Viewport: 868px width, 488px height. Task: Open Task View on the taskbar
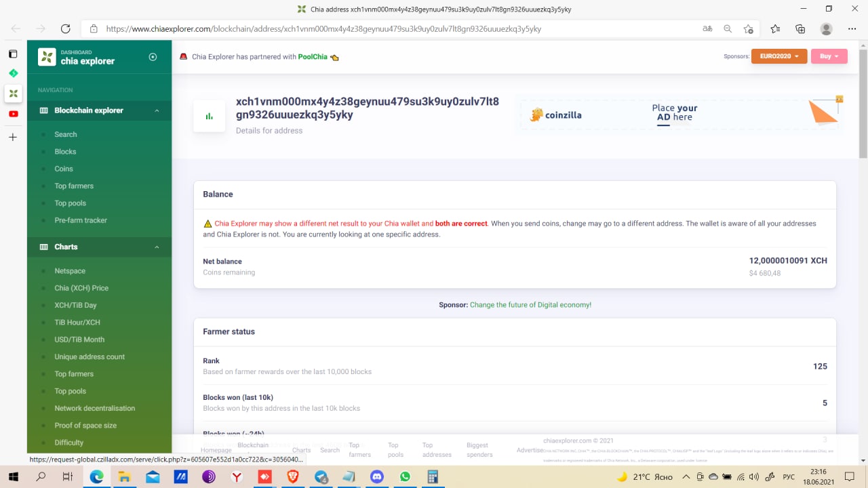point(68,476)
